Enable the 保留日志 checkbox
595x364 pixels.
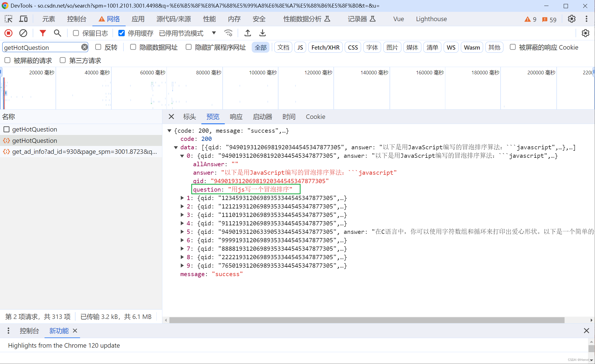tap(76, 33)
